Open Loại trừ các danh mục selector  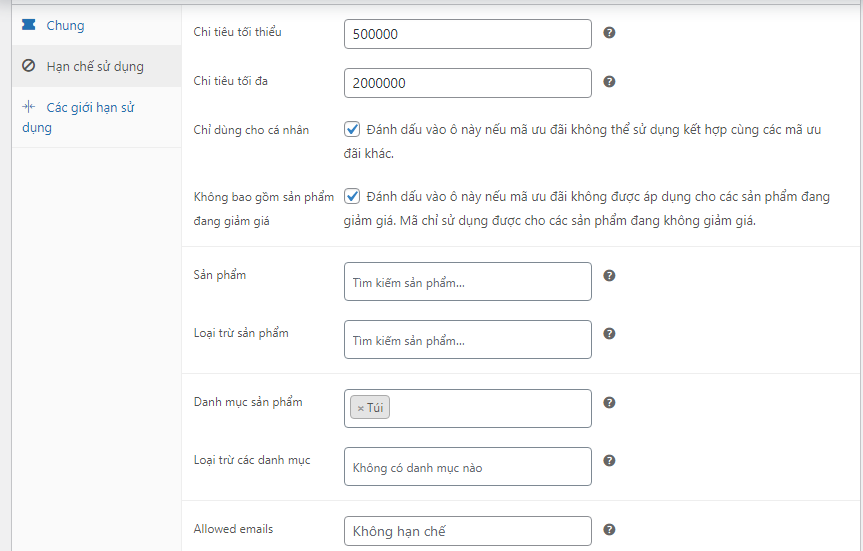[467, 467]
